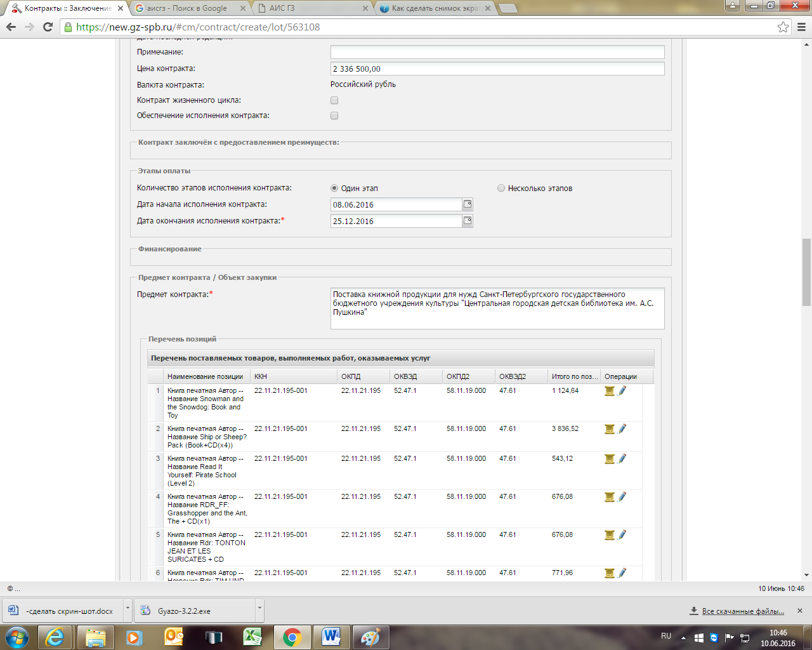Open details icon for row 4 Grasshopper and the Ant

click(x=610, y=497)
